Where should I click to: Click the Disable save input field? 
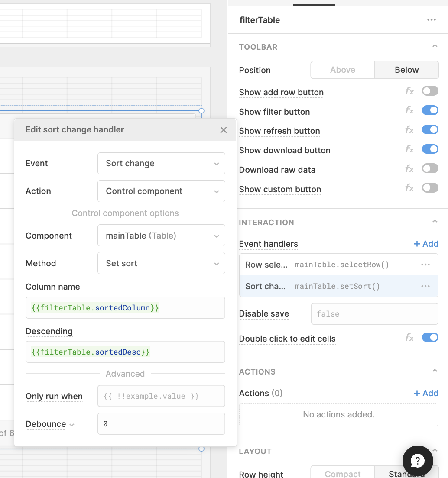pyautogui.click(x=374, y=313)
